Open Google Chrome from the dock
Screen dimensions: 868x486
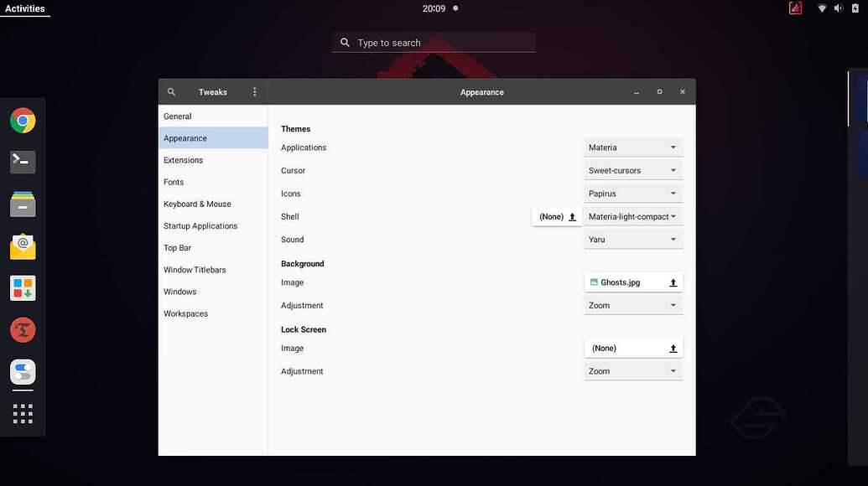(x=23, y=121)
